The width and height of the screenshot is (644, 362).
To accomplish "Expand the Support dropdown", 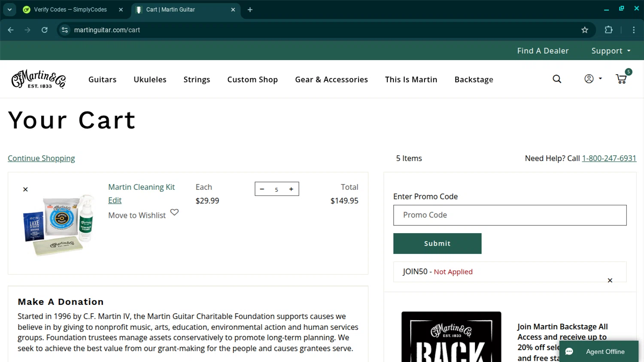I will (611, 51).
